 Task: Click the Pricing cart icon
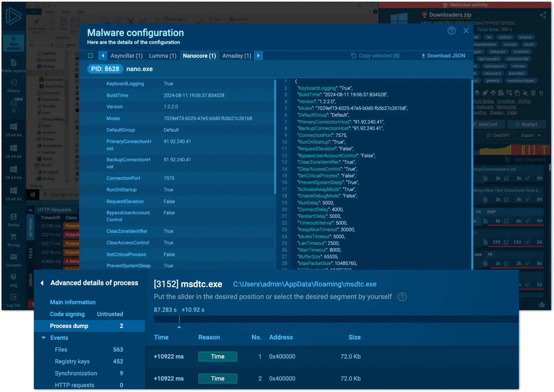14,237
